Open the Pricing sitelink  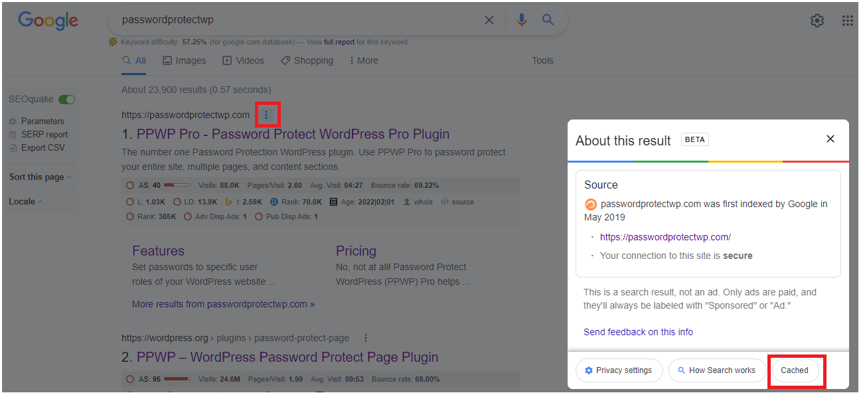[356, 251]
